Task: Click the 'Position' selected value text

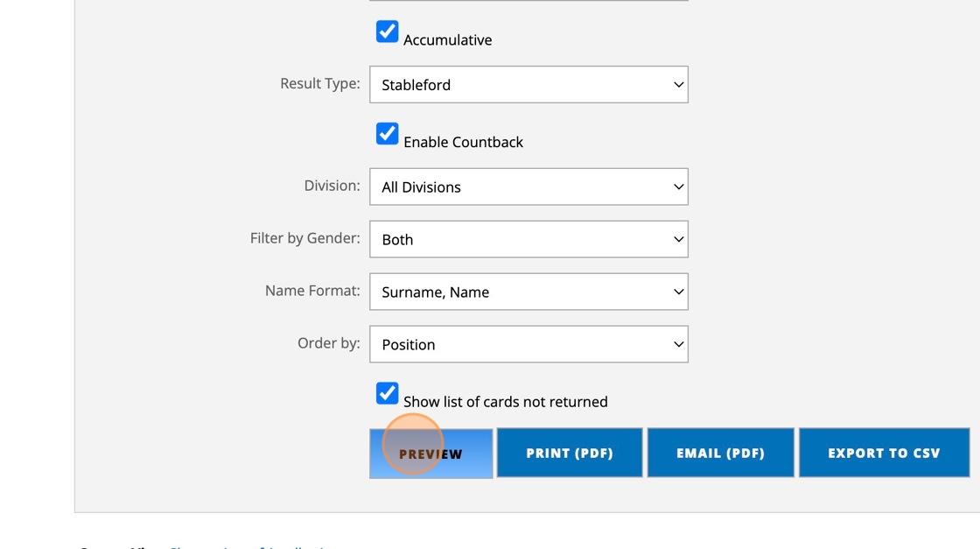Action: pyautogui.click(x=409, y=345)
